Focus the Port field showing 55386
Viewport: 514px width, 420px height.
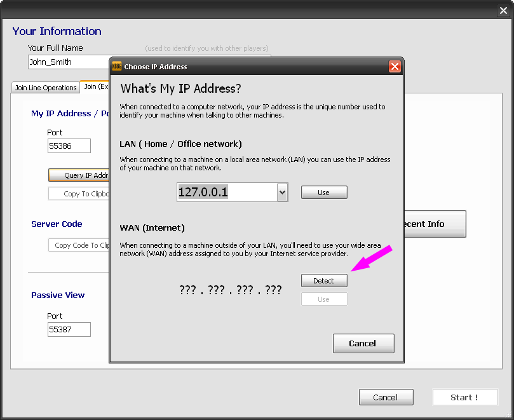(x=69, y=146)
